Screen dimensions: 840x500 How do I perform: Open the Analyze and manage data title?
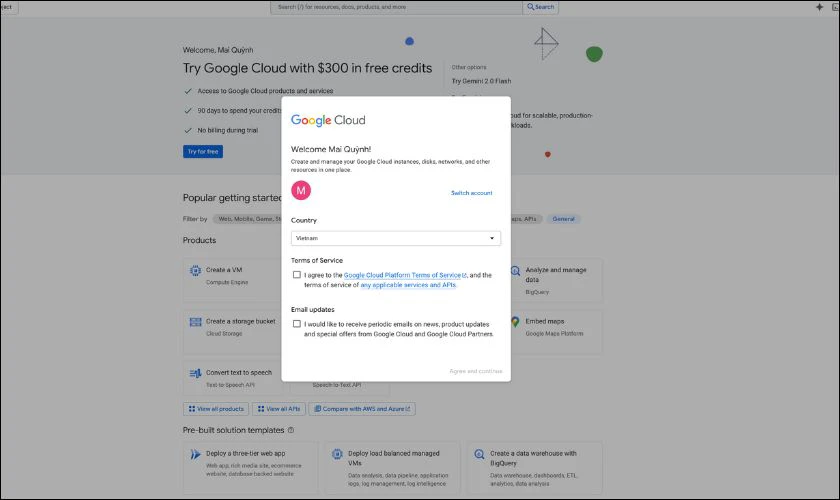556,274
